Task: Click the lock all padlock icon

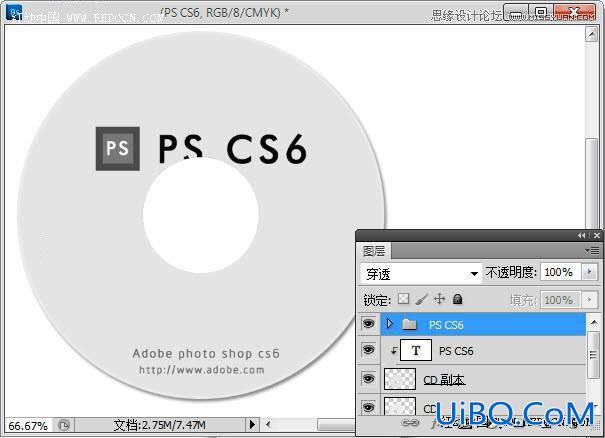Action: (458, 299)
